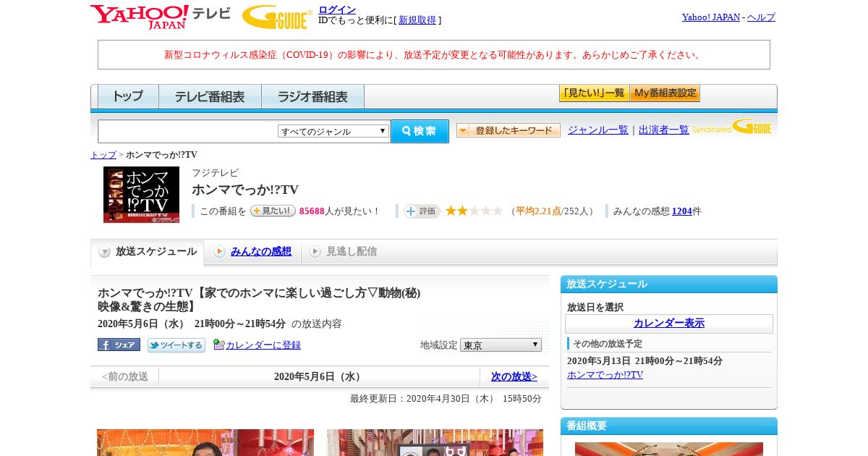This screenshot has width=868, height=456.
Task: Click the ツイートする Twitter button
Action: (176, 345)
